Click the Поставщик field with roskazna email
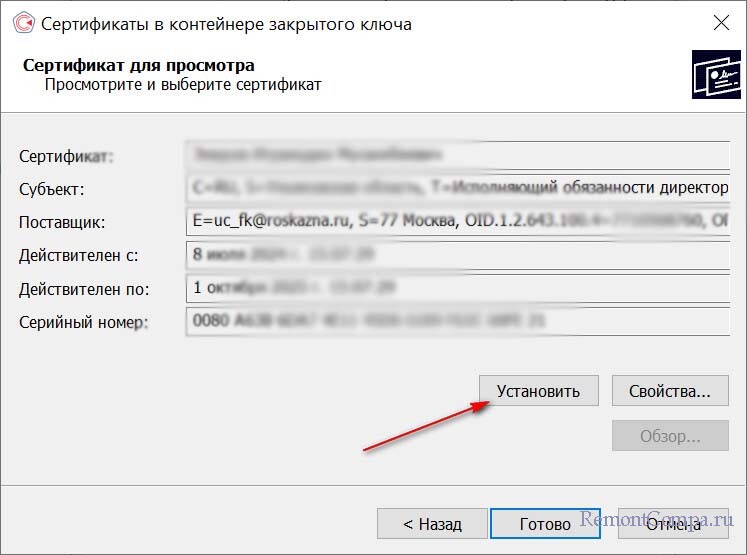The width and height of the screenshot is (747, 555). tap(457, 221)
